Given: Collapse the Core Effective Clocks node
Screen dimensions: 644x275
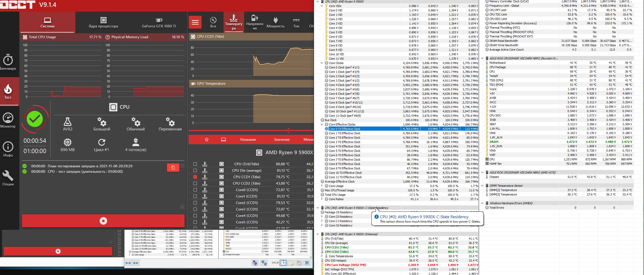Looking at the screenshot, I should (322, 124).
